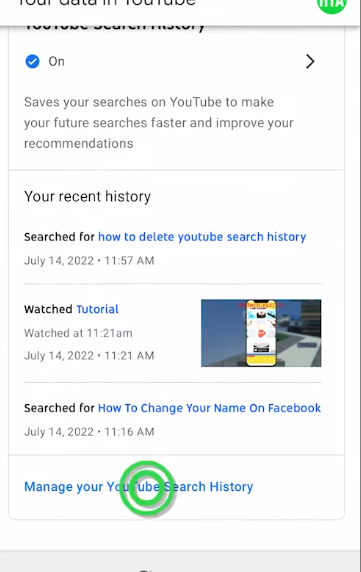
Task: Click the July 14 11:16 AM timestamp
Action: pyautogui.click(x=89, y=432)
